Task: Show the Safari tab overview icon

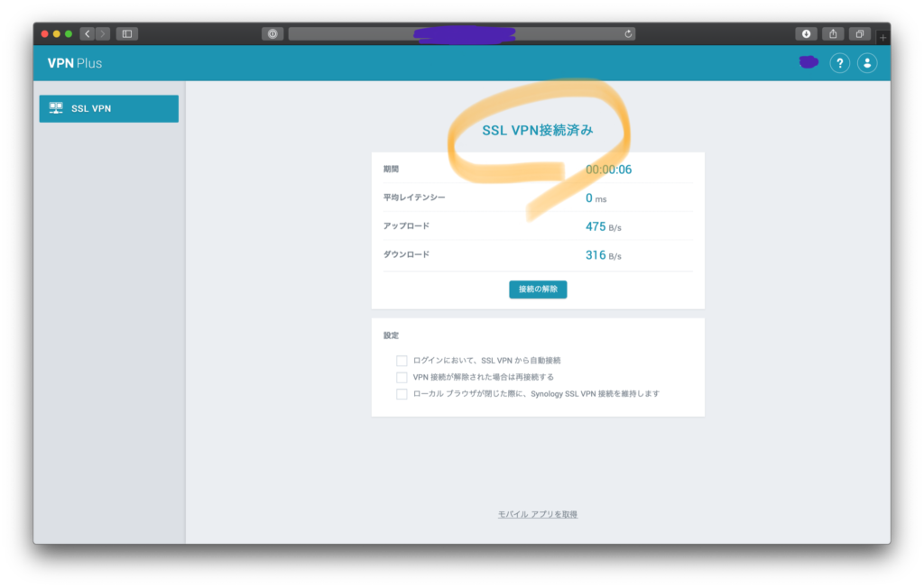Action: coord(859,34)
